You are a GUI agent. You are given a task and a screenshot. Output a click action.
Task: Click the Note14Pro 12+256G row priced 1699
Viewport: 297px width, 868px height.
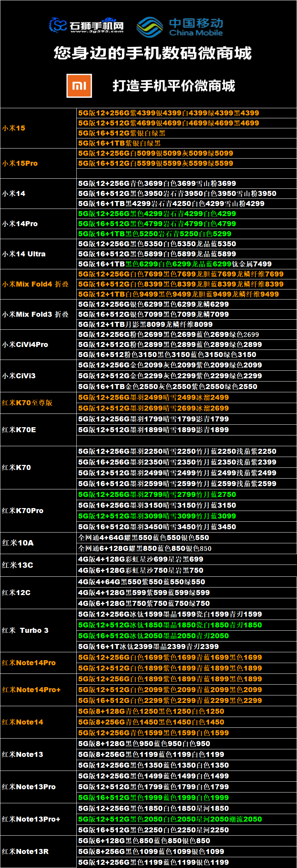tap(186, 657)
